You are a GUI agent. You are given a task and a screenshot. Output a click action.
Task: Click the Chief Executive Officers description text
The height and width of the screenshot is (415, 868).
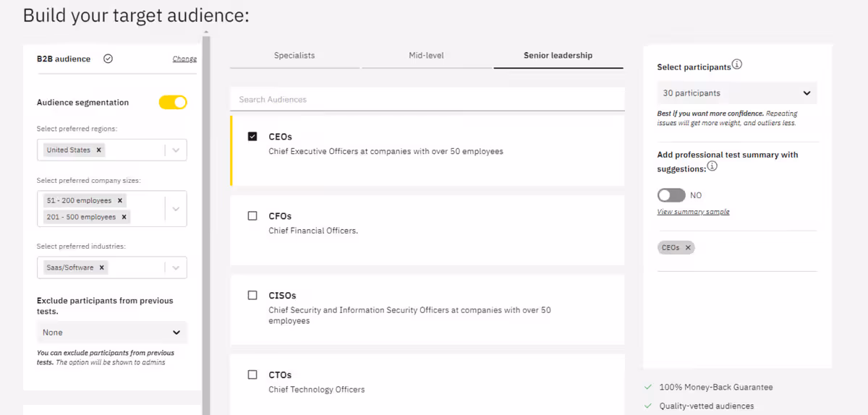[x=386, y=152]
